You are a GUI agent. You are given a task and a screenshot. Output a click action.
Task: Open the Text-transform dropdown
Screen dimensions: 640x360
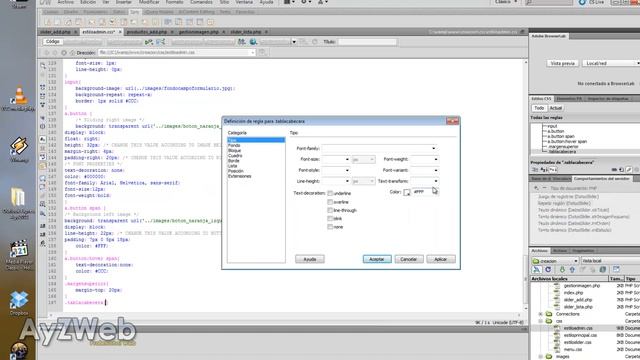[x=436, y=181]
